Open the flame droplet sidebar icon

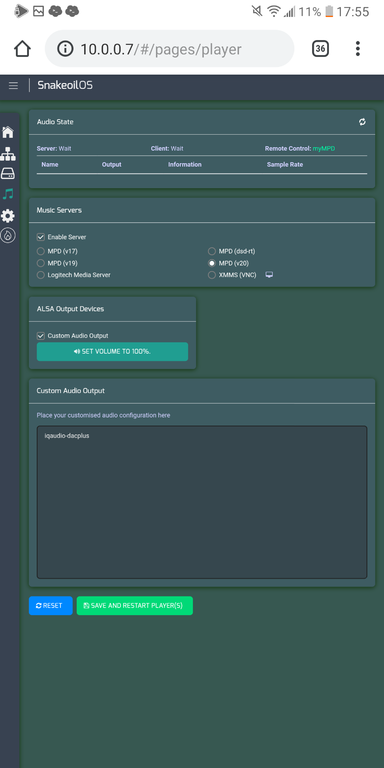[x=8, y=236]
